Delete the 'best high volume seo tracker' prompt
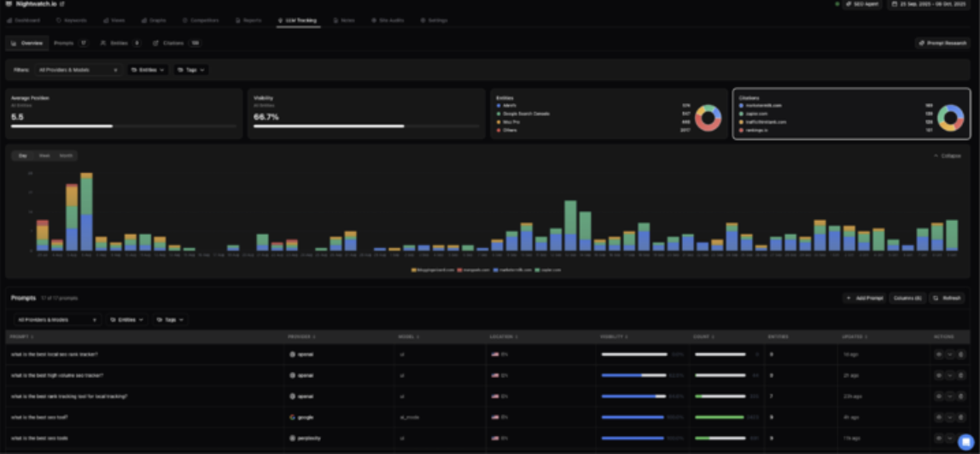Viewport: 980px width, 454px height. tap(960, 375)
